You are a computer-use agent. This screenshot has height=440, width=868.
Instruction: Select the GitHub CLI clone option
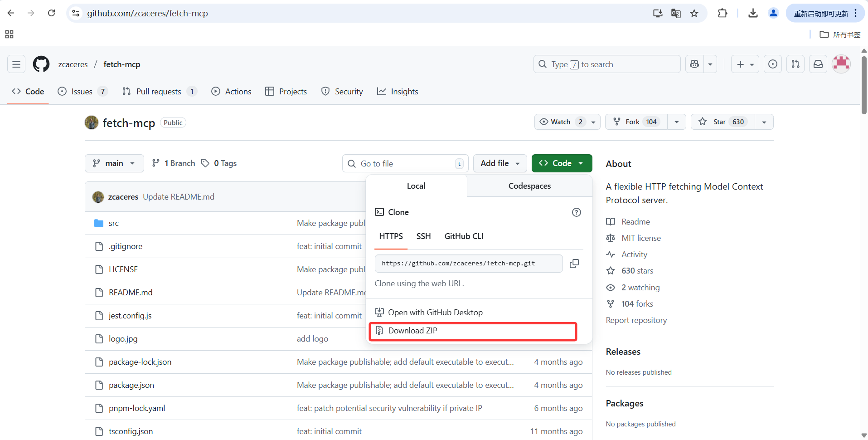tap(464, 236)
